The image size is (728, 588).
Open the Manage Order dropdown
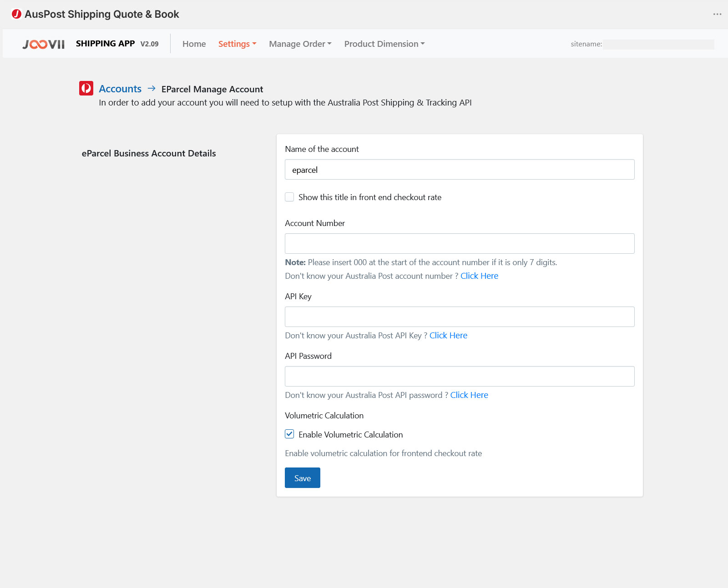(x=300, y=44)
